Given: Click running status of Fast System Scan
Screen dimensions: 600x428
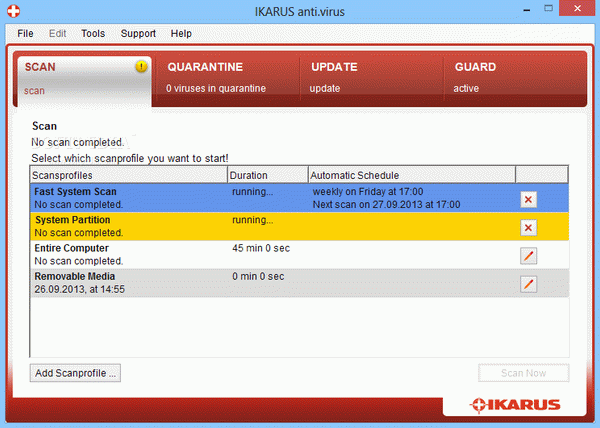Looking at the screenshot, I should (253, 192).
